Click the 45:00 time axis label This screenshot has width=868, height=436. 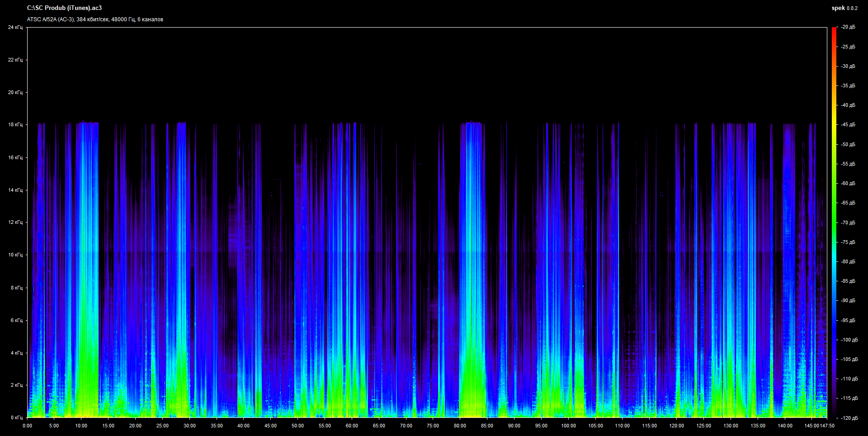(x=270, y=426)
